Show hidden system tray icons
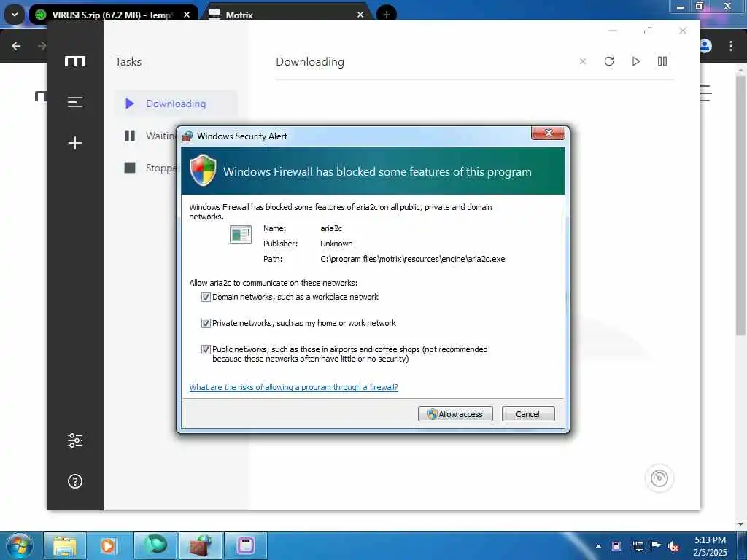 coord(598,546)
